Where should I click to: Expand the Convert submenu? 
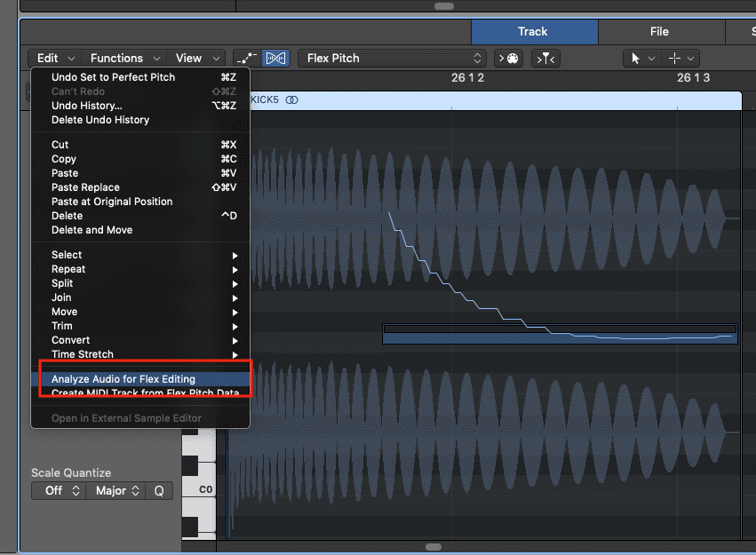pos(140,340)
